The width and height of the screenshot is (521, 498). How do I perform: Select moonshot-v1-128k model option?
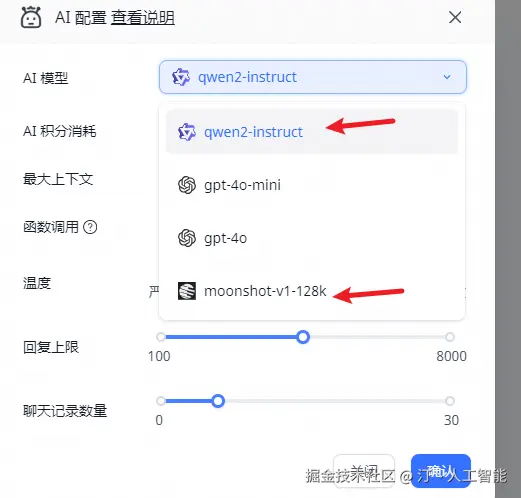312,291
